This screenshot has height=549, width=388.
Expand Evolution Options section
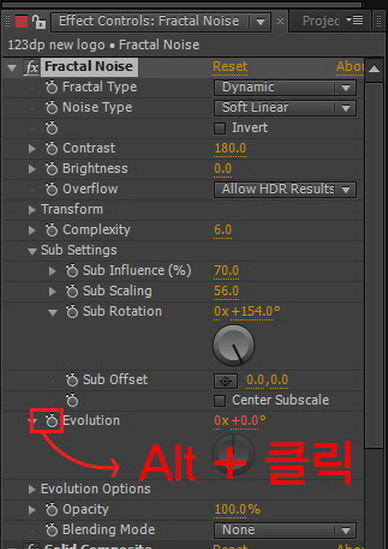pyautogui.click(x=32, y=489)
